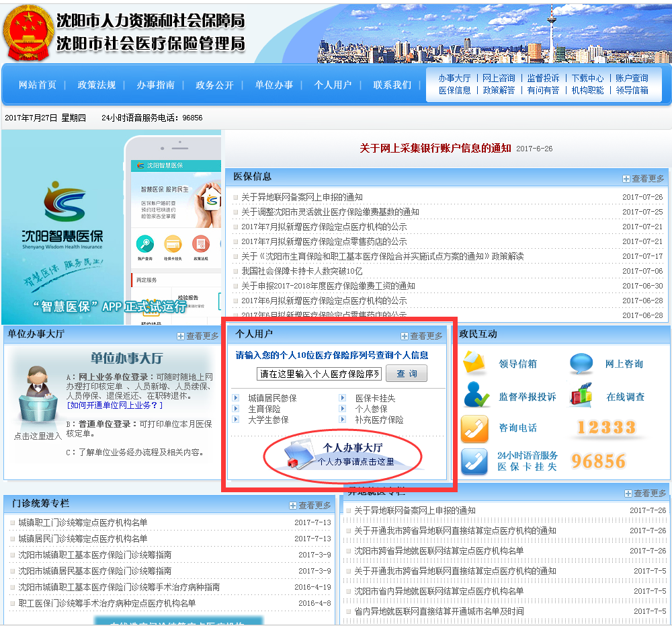The image size is (672, 626).
Task: Click the 领导信箱 mailbox icon
Action: click(474, 363)
